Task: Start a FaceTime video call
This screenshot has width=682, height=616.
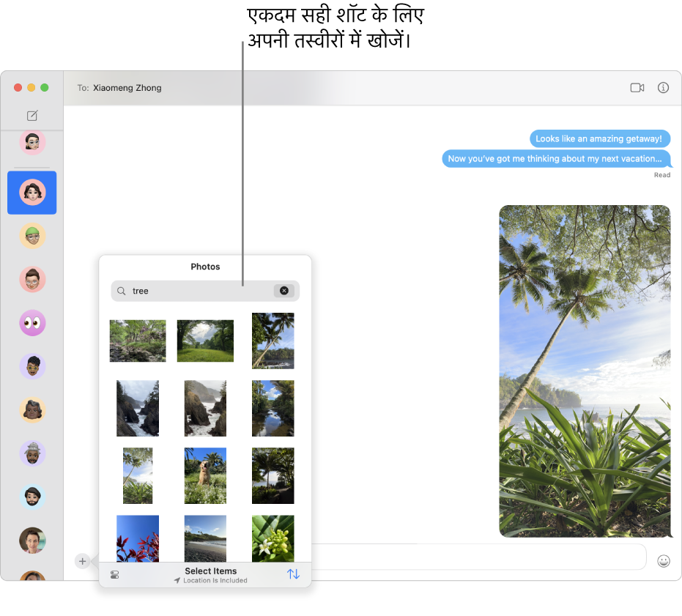Action: tap(637, 87)
